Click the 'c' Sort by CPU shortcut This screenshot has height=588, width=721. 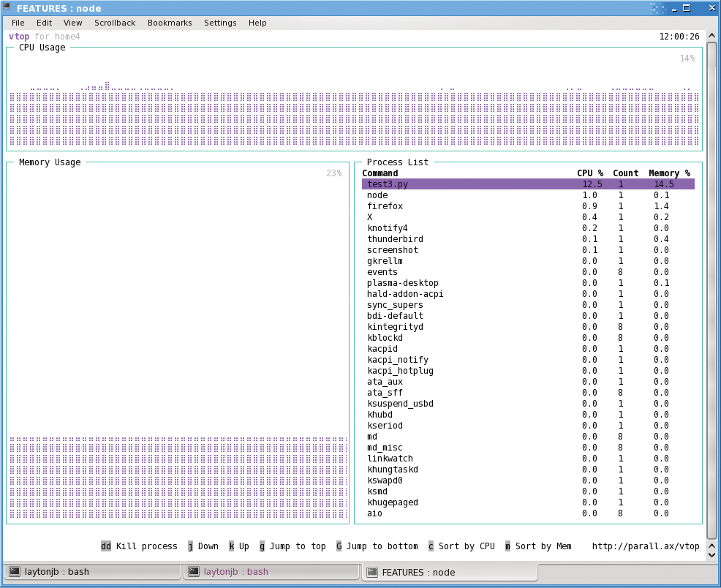(x=461, y=546)
